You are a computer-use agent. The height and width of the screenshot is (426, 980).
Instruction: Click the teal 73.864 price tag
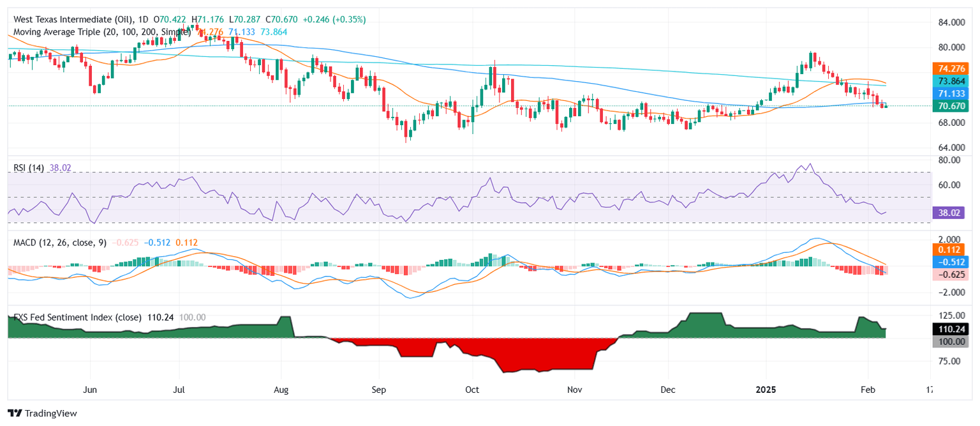tap(950, 81)
